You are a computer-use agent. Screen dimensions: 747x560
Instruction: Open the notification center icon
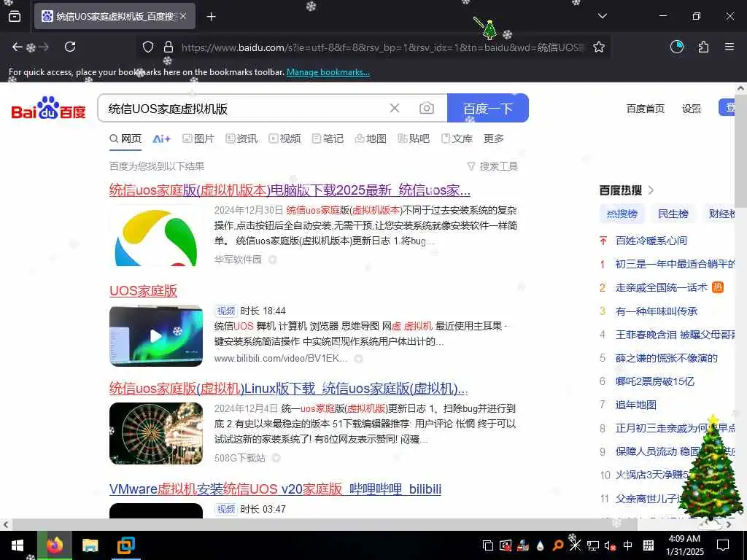pyautogui.click(x=723, y=545)
